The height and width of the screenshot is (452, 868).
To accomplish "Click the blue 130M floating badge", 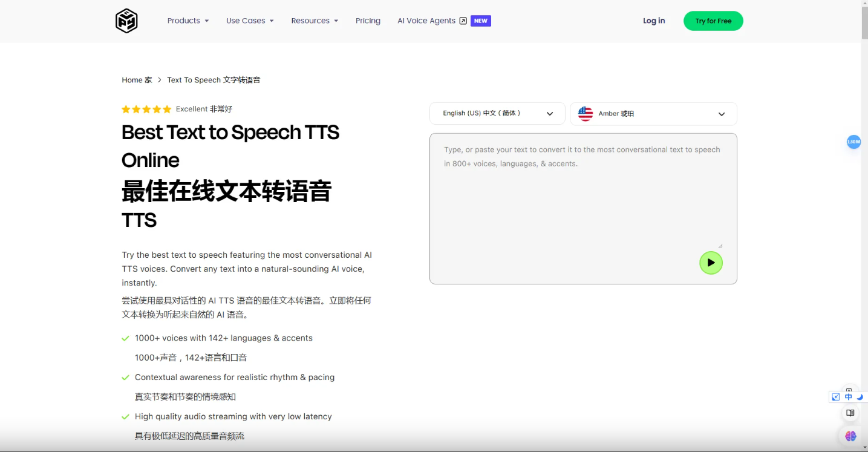I will coord(853,142).
